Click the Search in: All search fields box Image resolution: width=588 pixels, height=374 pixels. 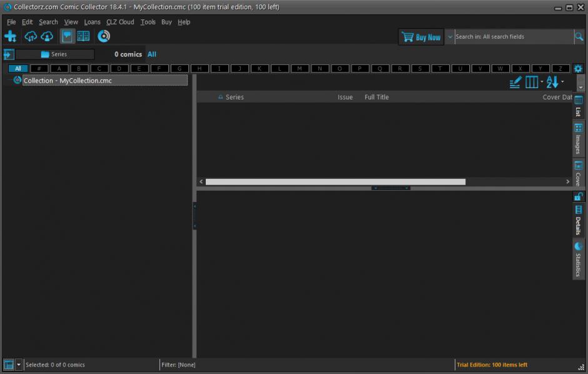(514, 37)
